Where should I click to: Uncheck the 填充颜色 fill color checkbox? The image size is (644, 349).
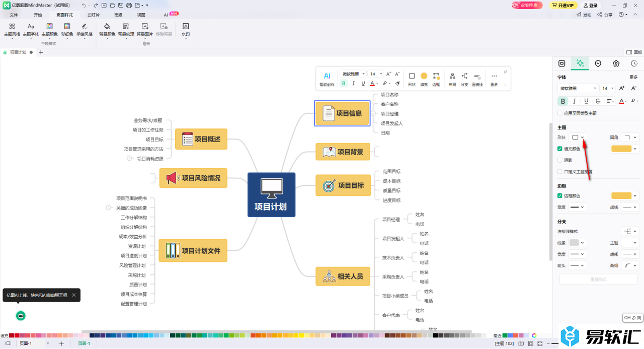pos(560,149)
